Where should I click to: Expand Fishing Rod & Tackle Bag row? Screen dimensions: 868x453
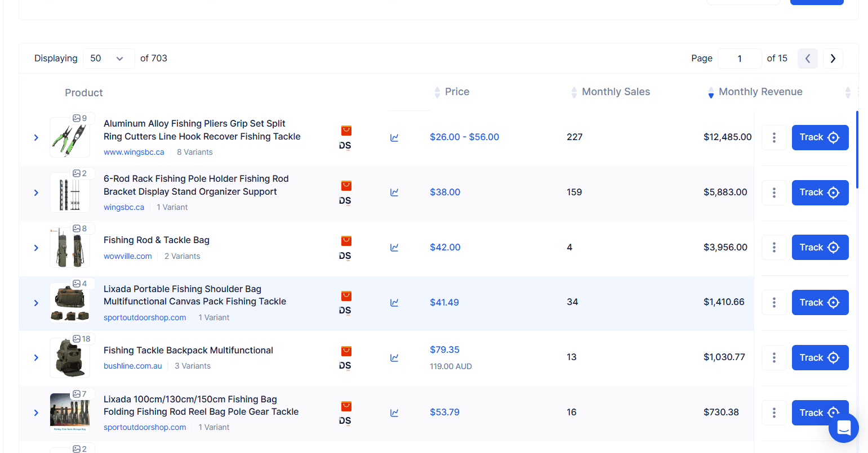coord(36,248)
